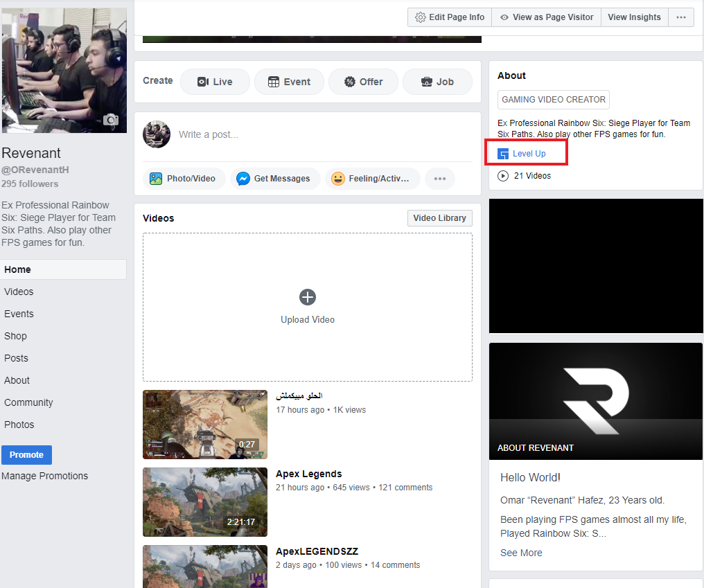Click the Arabic-titled video from 17 hours ago
Screen dimensions: 704x588
[299, 396]
